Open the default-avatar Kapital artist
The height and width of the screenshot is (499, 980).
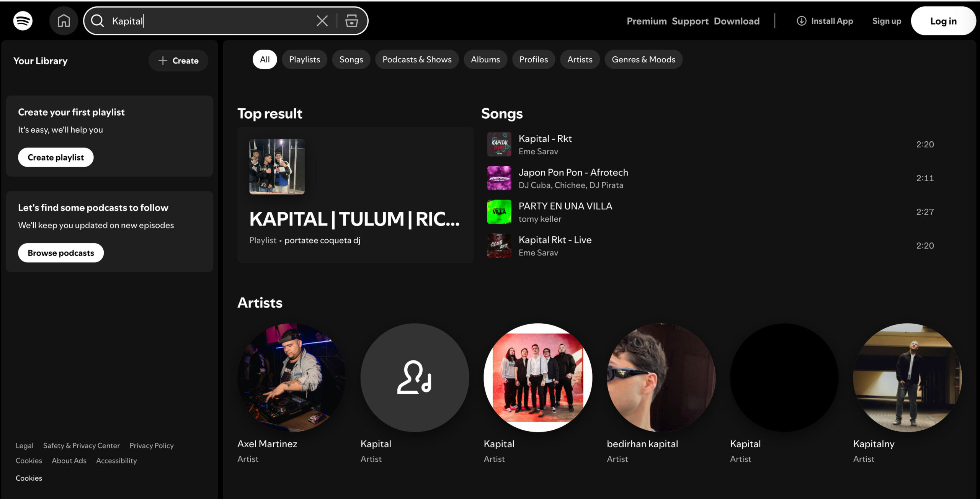[x=415, y=378]
